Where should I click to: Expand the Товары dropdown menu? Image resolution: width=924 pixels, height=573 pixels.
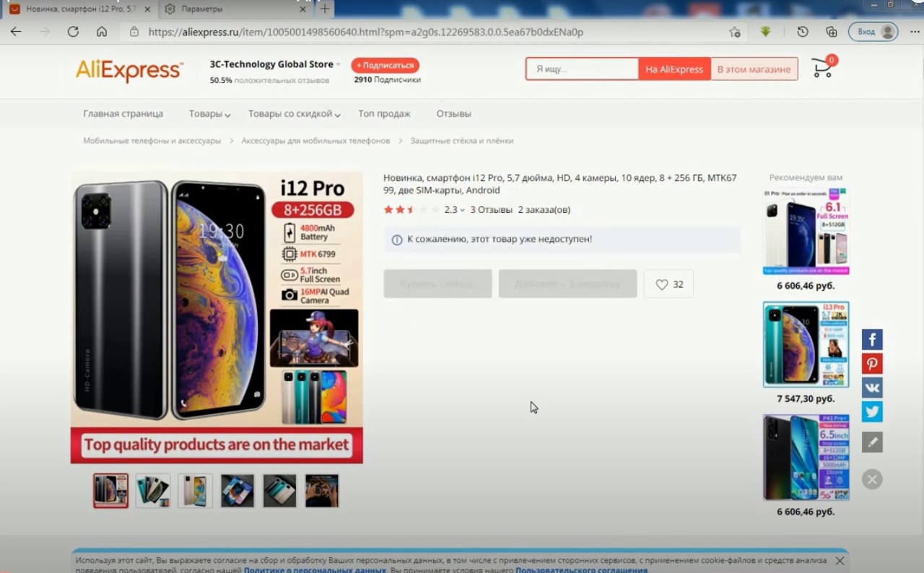209,114
